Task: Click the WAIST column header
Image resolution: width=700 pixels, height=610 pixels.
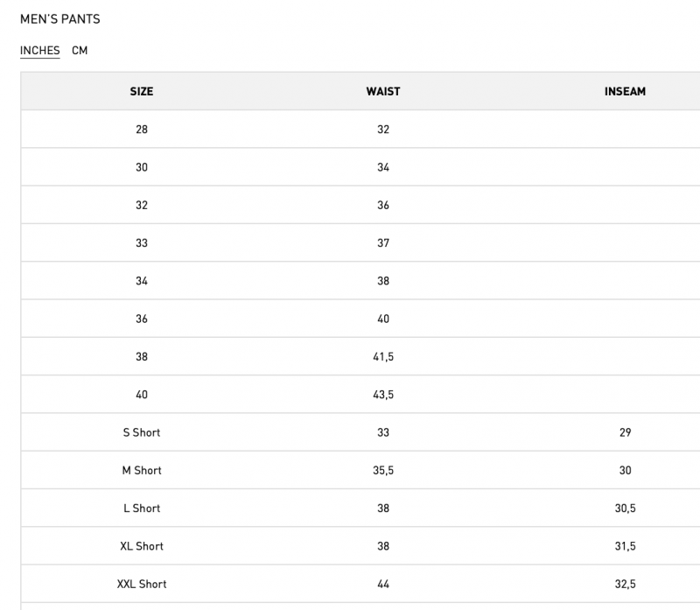Action: coord(383,91)
